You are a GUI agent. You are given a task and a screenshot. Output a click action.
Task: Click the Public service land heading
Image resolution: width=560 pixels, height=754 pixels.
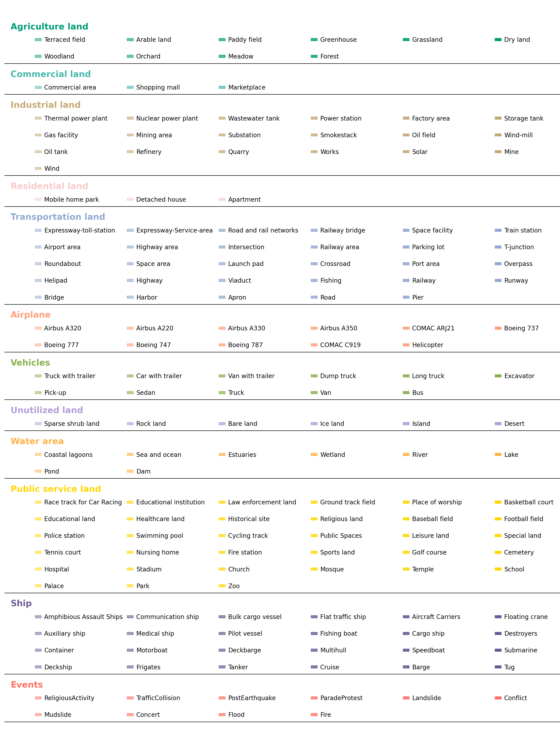click(x=56, y=489)
